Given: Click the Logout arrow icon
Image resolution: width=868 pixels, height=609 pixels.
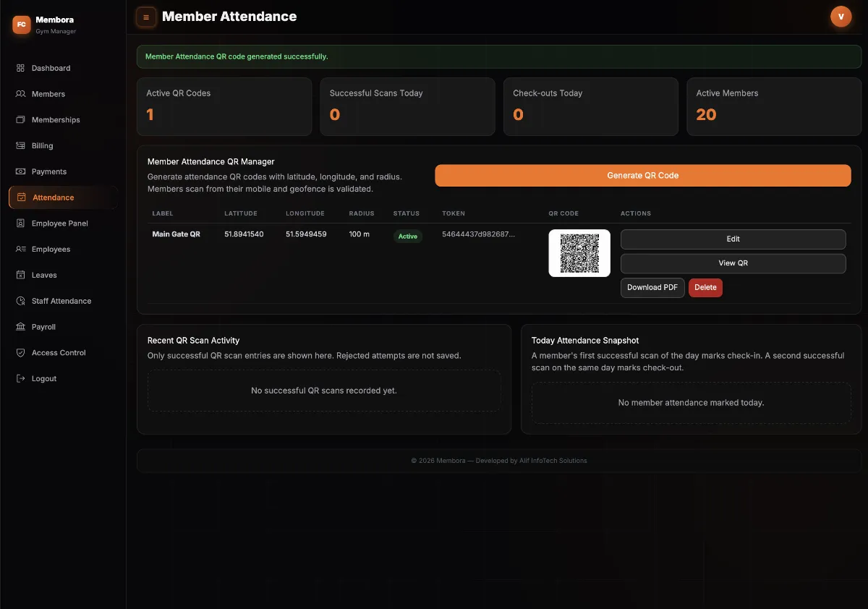Looking at the screenshot, I should point(20,378).
